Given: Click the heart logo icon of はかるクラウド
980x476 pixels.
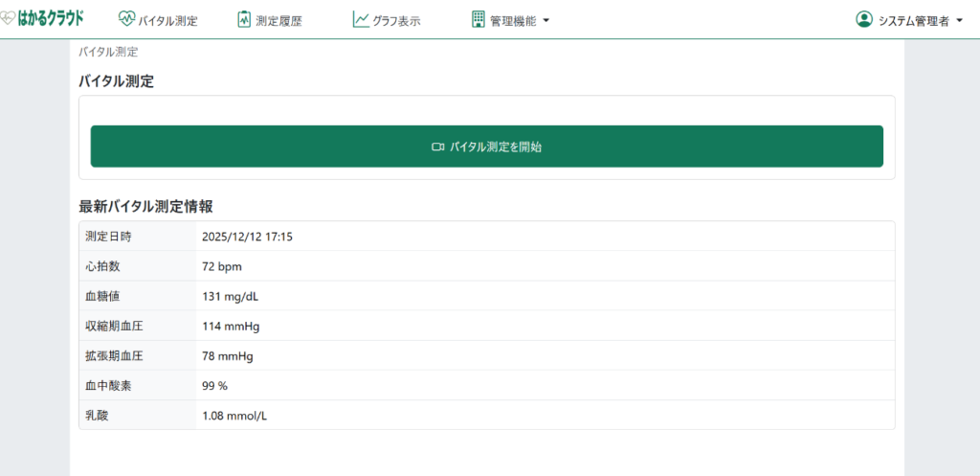Looking at the screenshot, I should (9, 17).
